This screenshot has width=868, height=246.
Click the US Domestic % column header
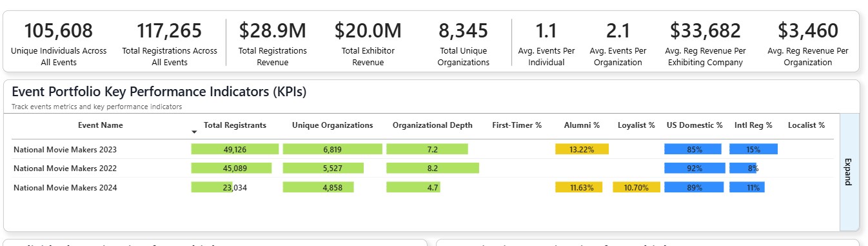tap(695, 125)
